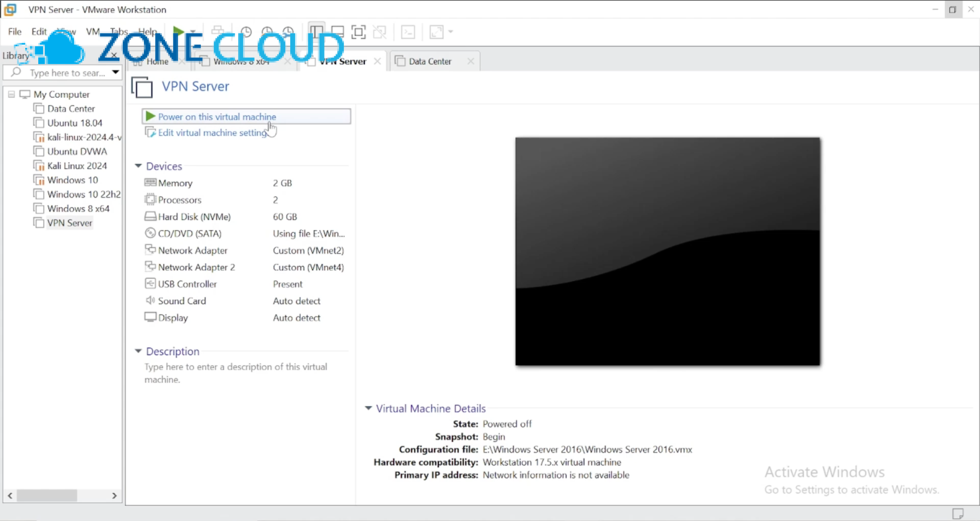Image resolution: width=980 pixels, height=521 pixels.
Task: Click the take snapshot clock icon
Action: point(246,32)
